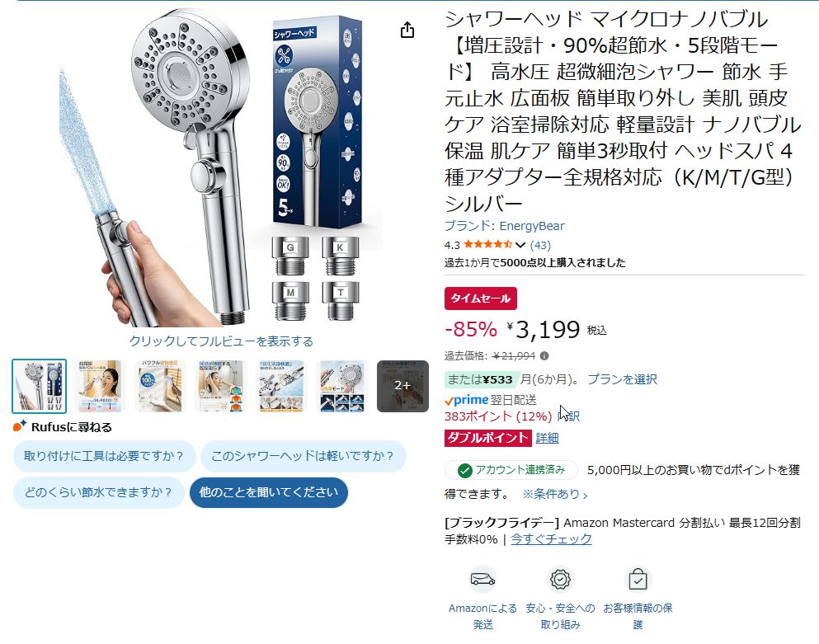Ask Rufus whether tools are needed
The image size is (819, 644).
point(104,456)
